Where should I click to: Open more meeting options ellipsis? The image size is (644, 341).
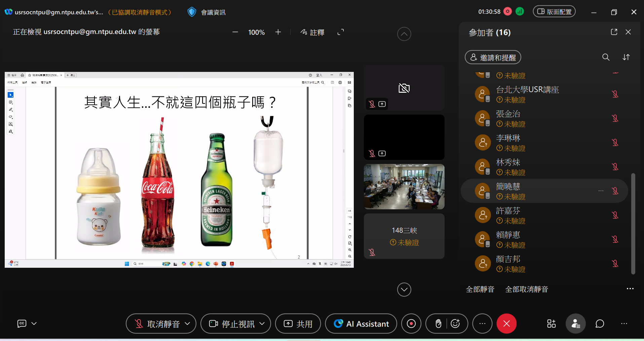pyautogui.click(x=482, y=324)
